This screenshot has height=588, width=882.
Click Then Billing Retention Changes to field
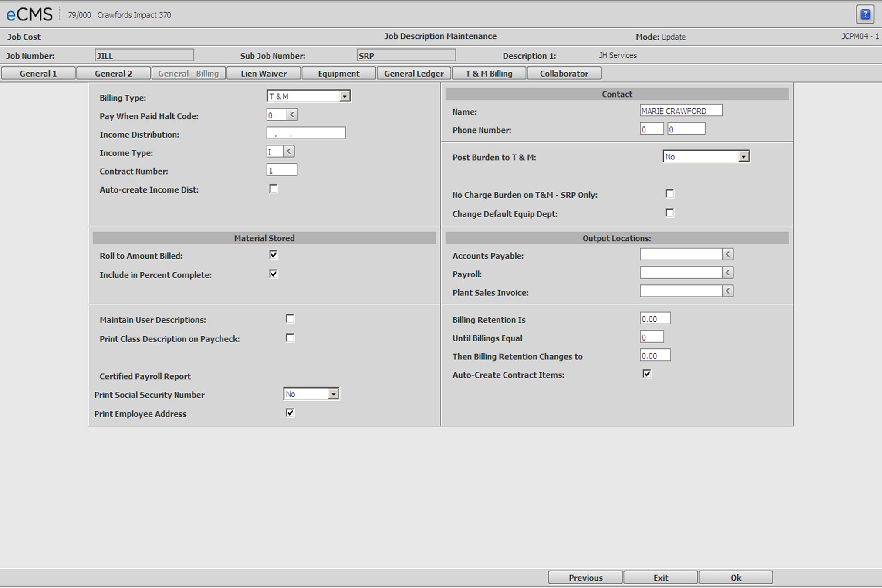(x=656, y=355)
